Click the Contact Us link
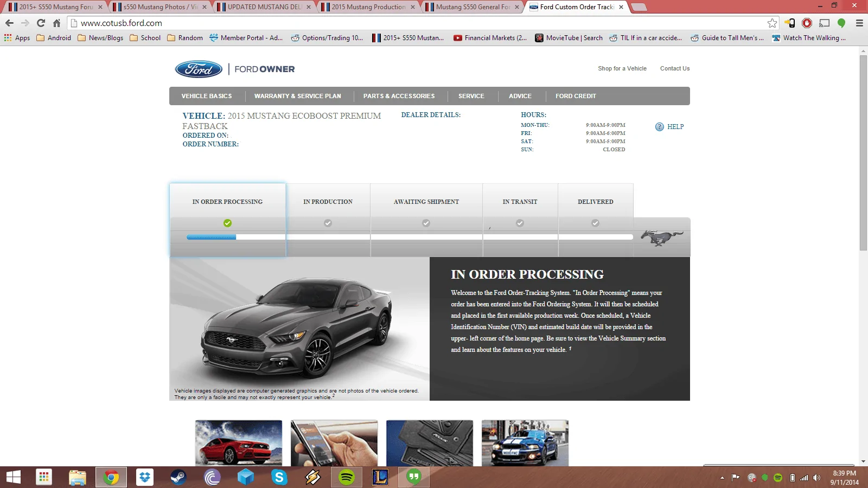The height and width of the screenshot is (488, 868). pos(675,69)
